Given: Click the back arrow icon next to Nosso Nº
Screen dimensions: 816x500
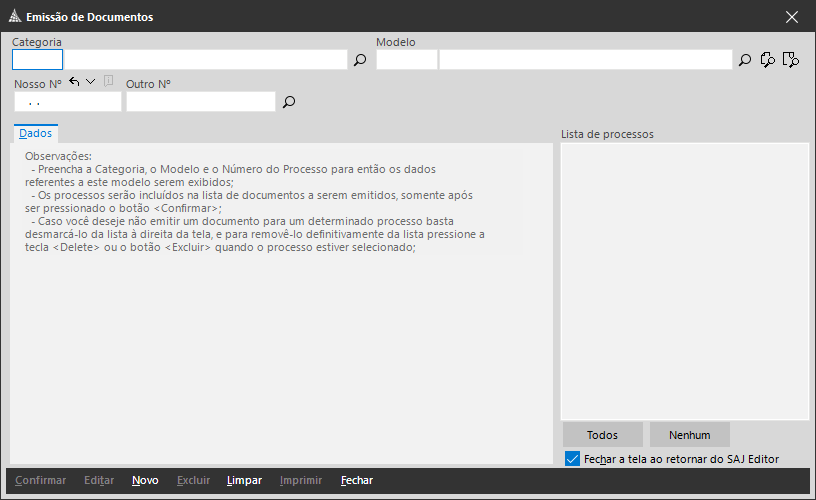Looking at the screenshot, I should click(74, 82).
